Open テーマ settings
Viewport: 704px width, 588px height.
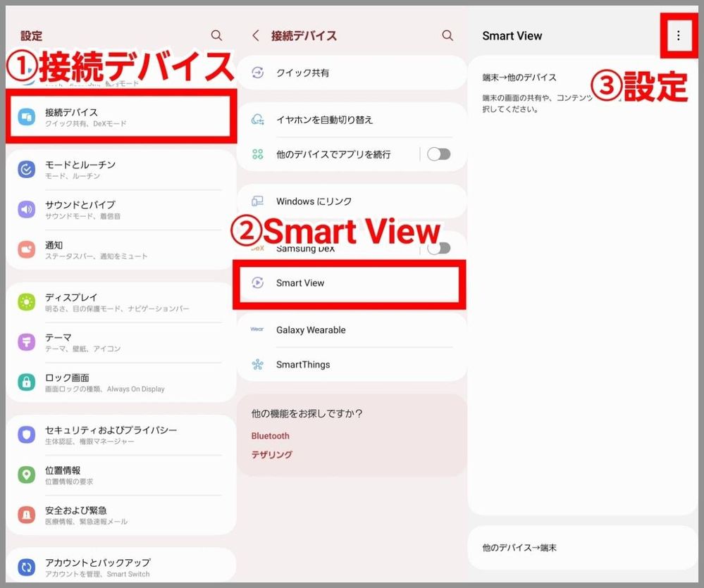point(121,342)
